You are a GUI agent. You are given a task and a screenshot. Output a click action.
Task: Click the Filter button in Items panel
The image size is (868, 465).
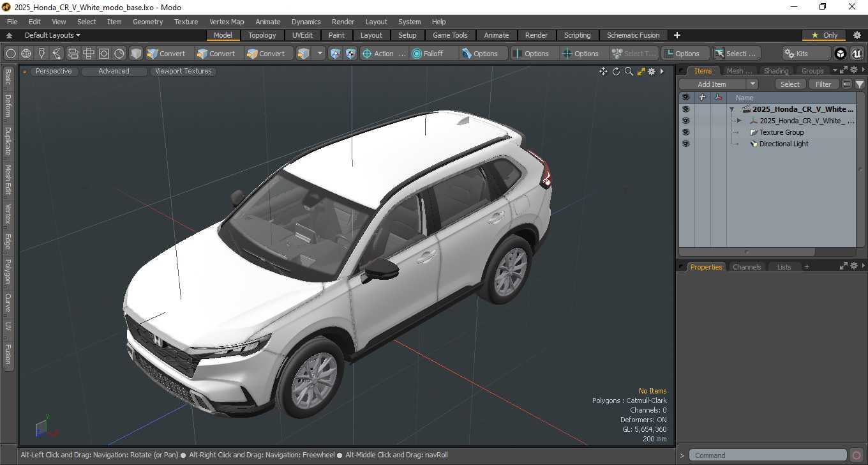824,84
